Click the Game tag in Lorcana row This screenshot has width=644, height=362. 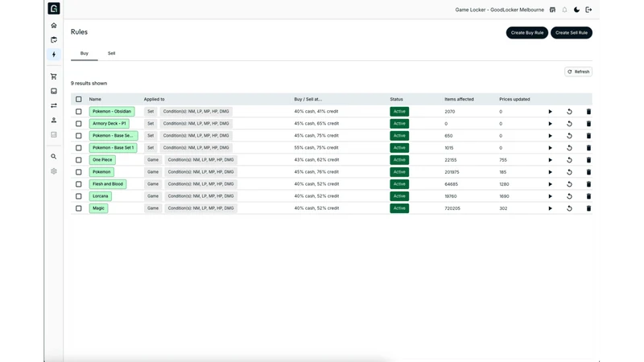click(x=153, y=196)
